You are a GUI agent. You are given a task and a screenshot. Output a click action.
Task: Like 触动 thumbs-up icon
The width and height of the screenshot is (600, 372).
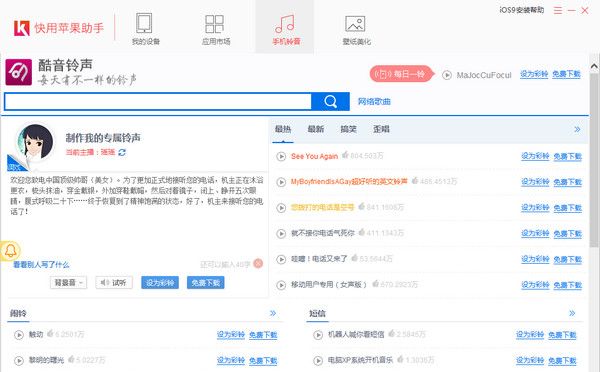[x=50, y=334]
